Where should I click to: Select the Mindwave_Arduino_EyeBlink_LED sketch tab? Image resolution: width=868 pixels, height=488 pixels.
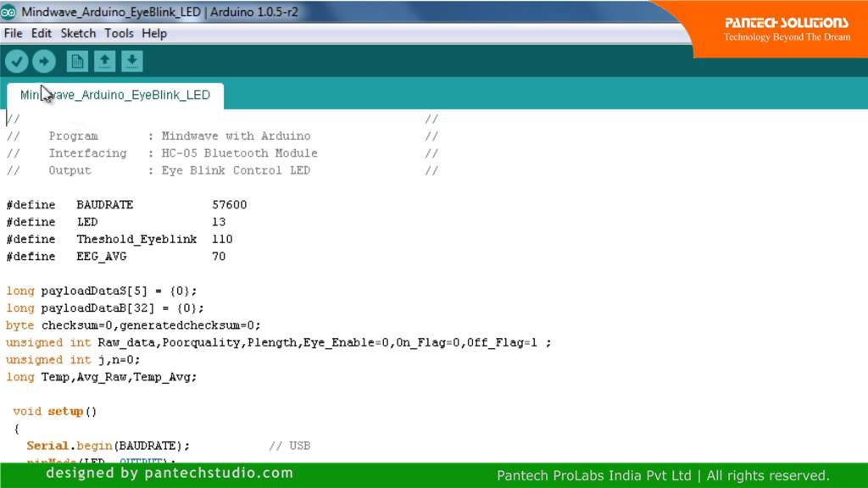click(x=115, y=95)
